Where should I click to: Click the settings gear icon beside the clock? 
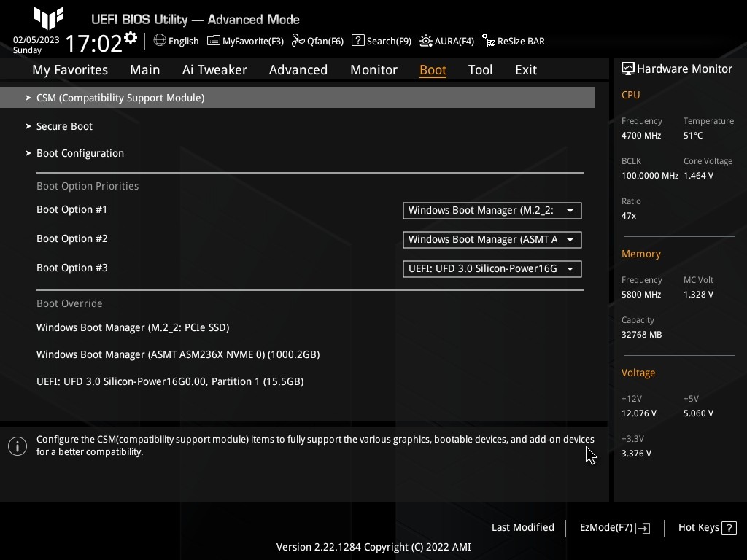(x=131, y=37)
